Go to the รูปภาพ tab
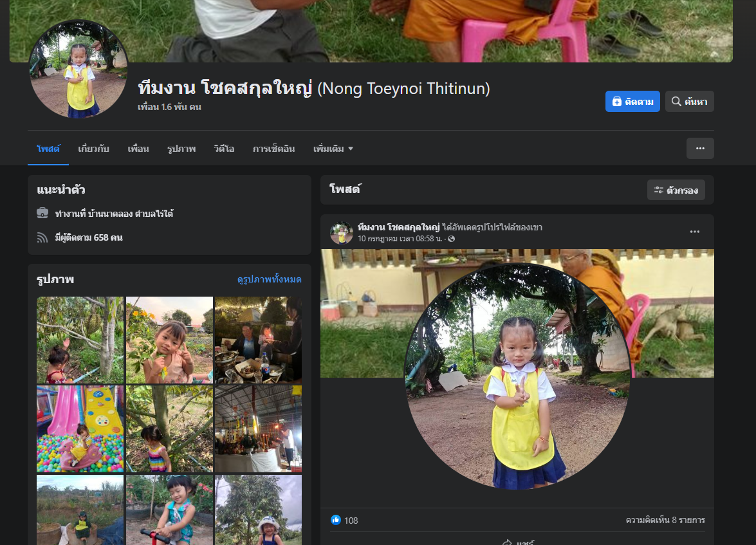Image resolution: width=756 pixels, height=545 pixels. click(181, 149)
